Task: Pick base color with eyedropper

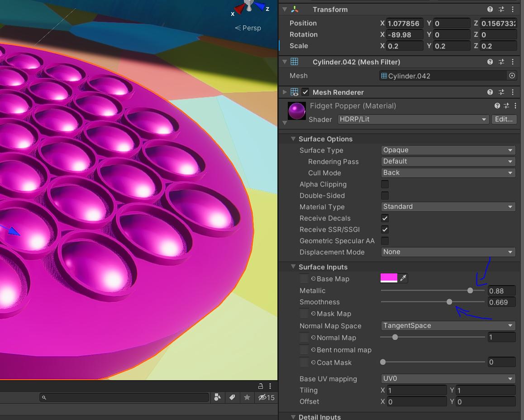Action: (x=403, y=278)
